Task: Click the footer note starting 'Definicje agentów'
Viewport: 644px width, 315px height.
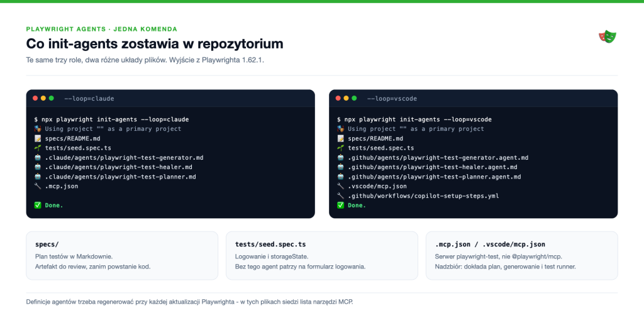Action: click(189, 301)
